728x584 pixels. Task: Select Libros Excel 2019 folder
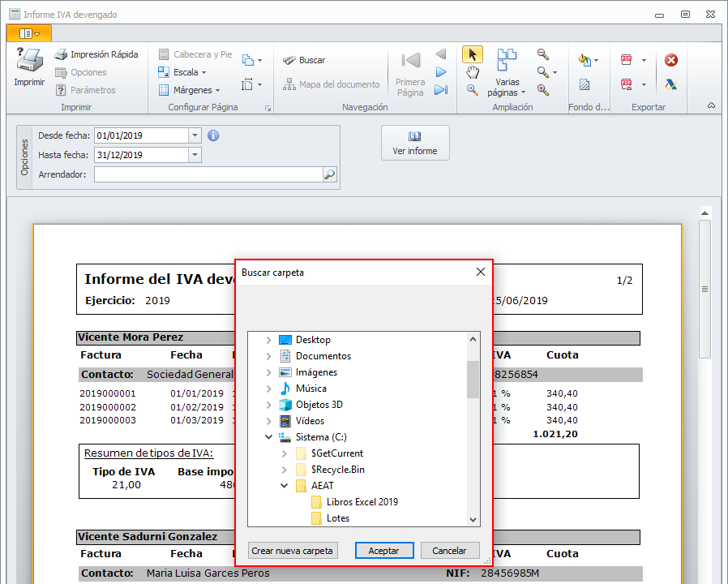[x=362, y=502]
